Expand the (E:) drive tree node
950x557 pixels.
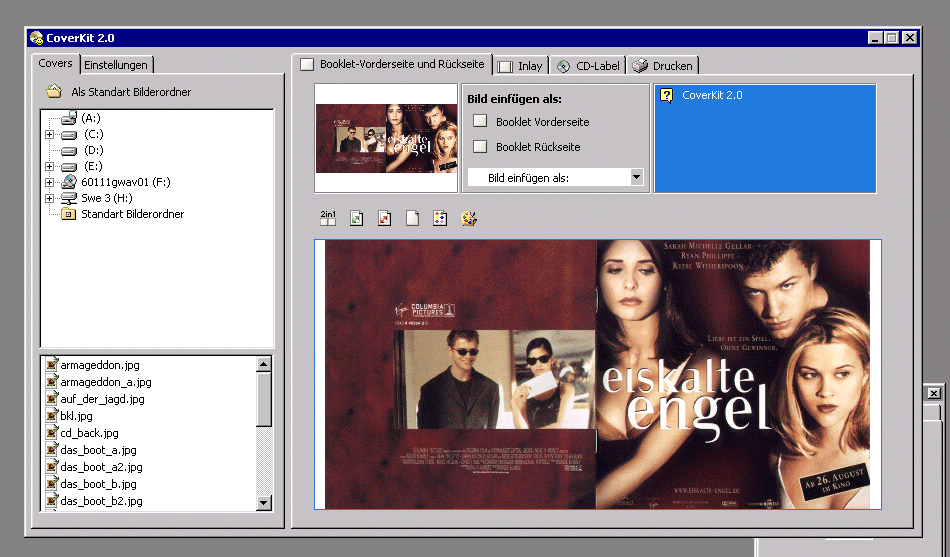(49, 166)
